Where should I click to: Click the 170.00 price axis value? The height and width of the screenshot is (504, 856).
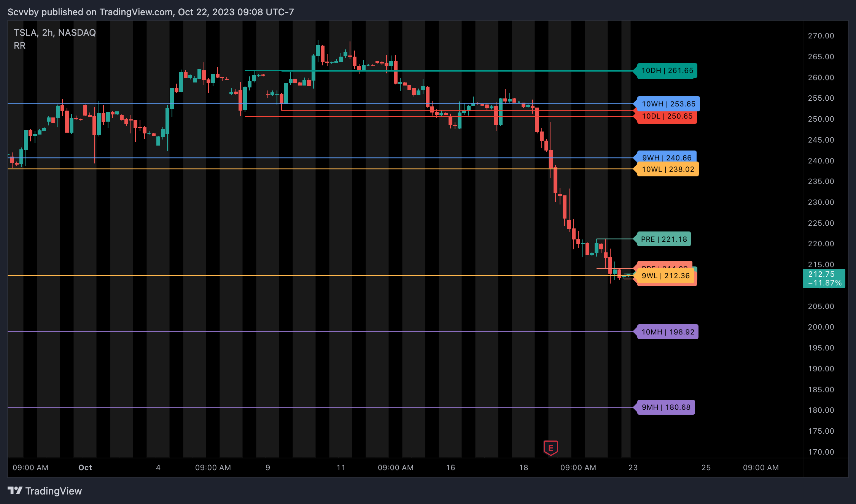click(821, 452)
